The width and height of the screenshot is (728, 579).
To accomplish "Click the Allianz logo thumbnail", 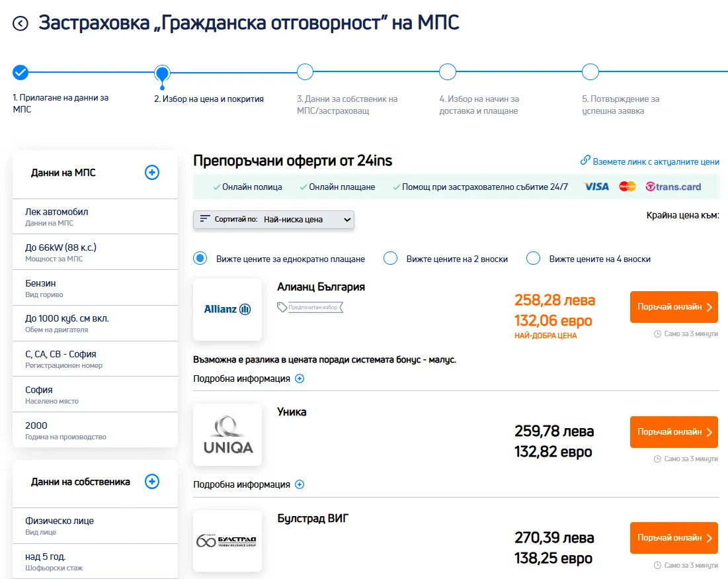I will click(227, 309).
